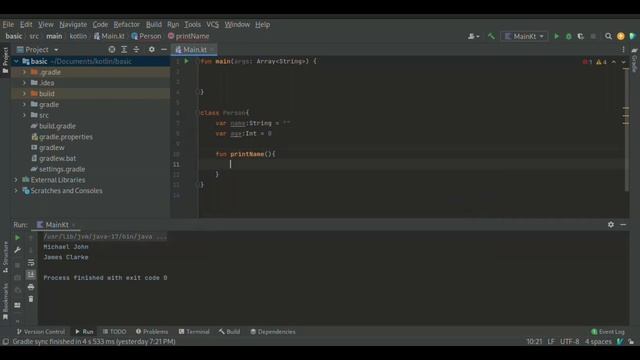Hide the Project panel with minus icon
Viewport: 640px width, 360px height.
(x=164, y=49)
